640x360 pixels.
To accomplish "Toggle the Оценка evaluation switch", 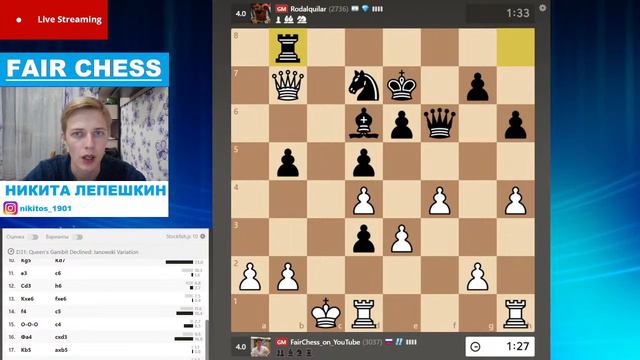I will coord(33,237).
